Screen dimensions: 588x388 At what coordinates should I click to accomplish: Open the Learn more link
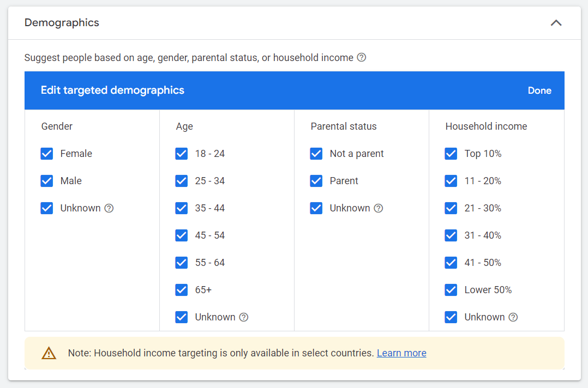tap(401, 353)
